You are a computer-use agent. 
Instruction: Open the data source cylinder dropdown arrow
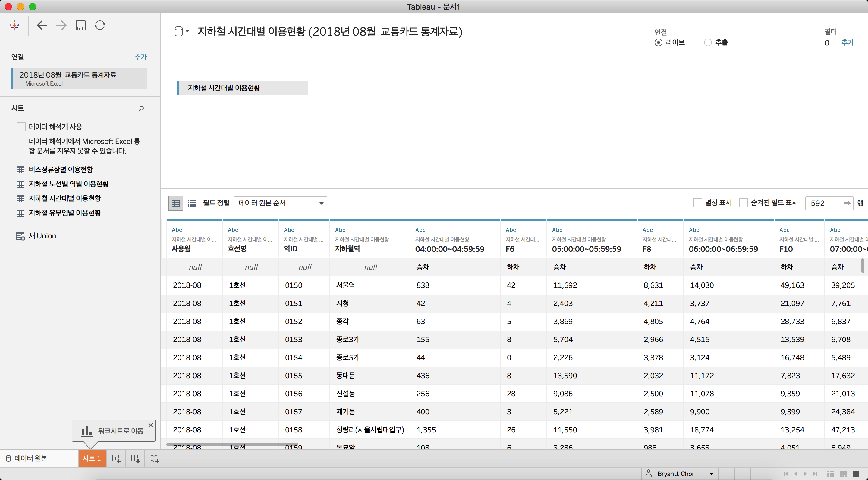pyautogui.click(x=187, y=31)
